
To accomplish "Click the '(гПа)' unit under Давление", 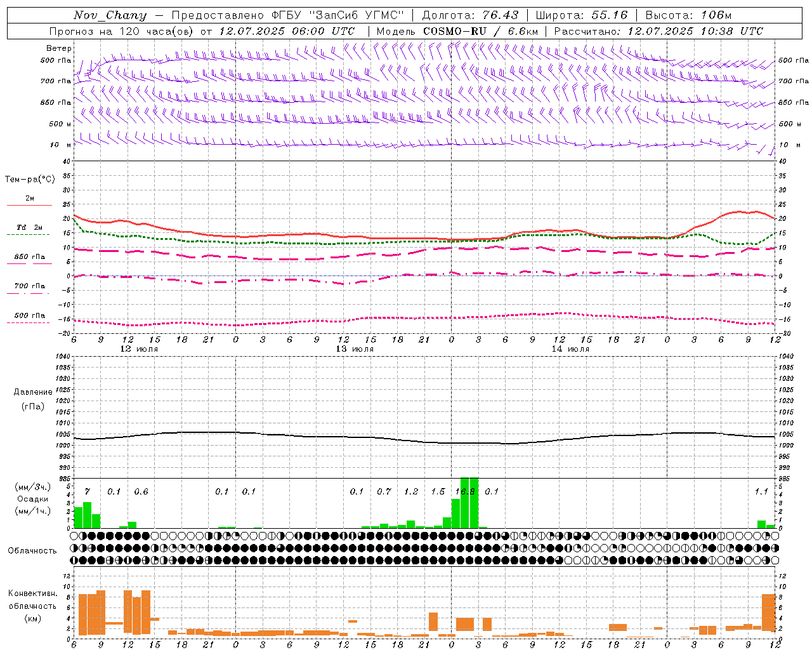I will (x=33, y=406).
